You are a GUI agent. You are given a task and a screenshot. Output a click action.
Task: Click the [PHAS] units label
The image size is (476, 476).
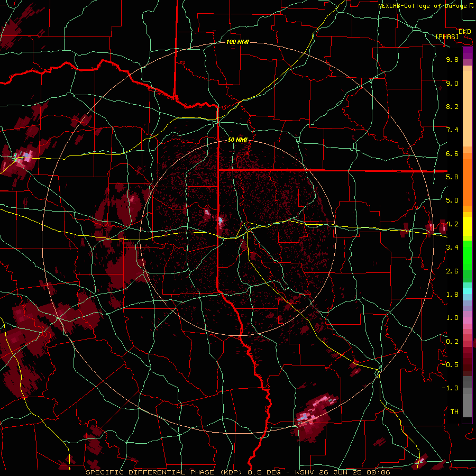(x=447, y=37)
